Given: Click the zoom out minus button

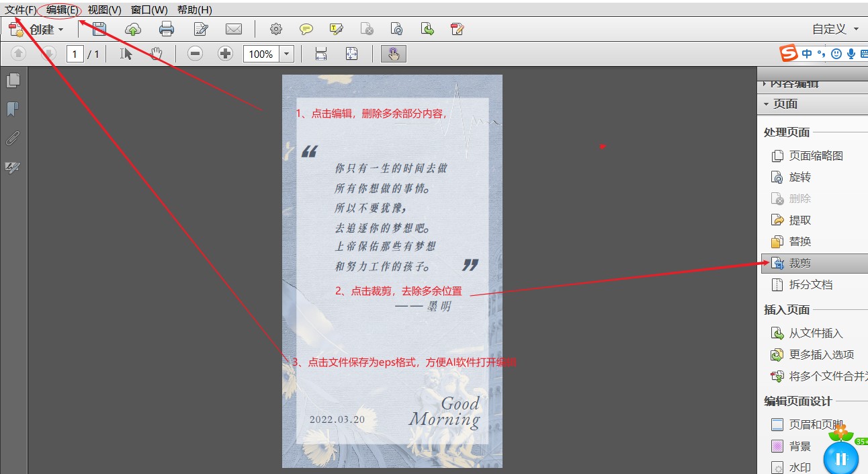Looking at the screenshot, I should point(195,54).
